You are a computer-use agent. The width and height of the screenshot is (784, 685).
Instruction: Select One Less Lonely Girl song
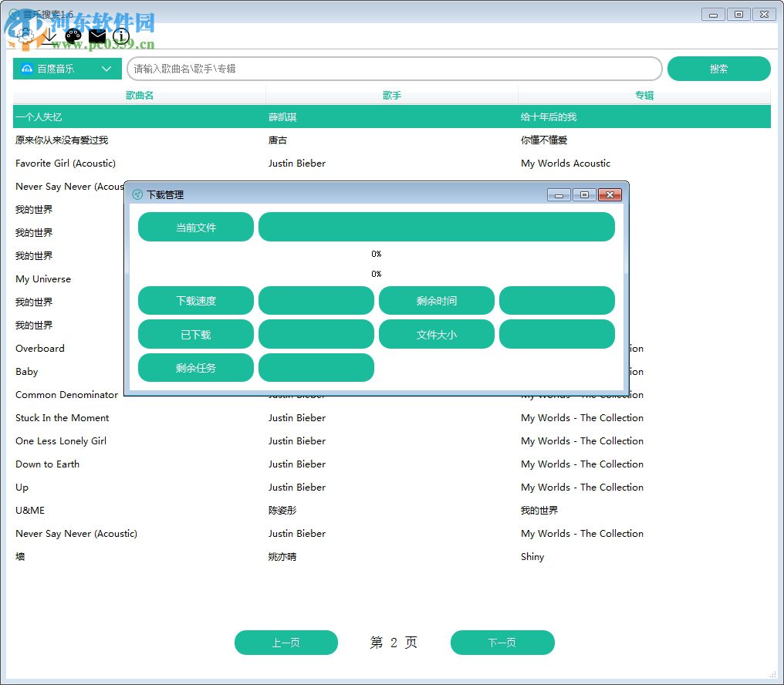click(61, 441)
